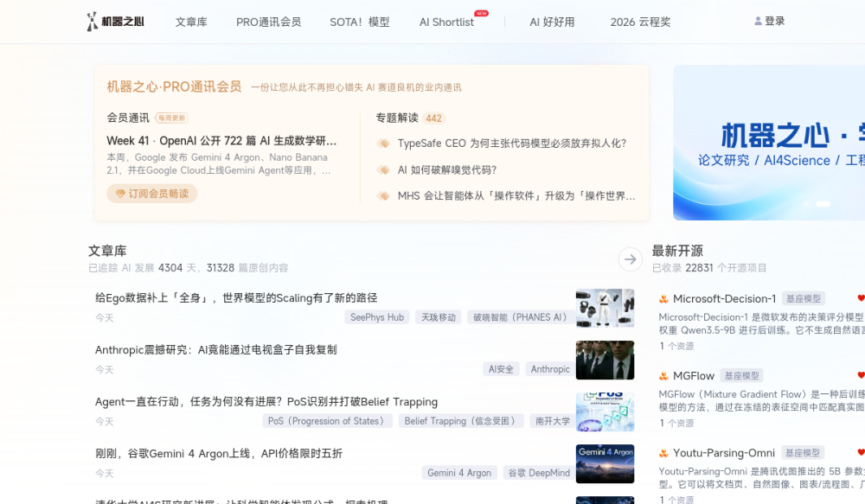Viewport: 865px width, 504px height.
Task: Click the 基座模型 tag beside MGFlow
Action: 742,375
